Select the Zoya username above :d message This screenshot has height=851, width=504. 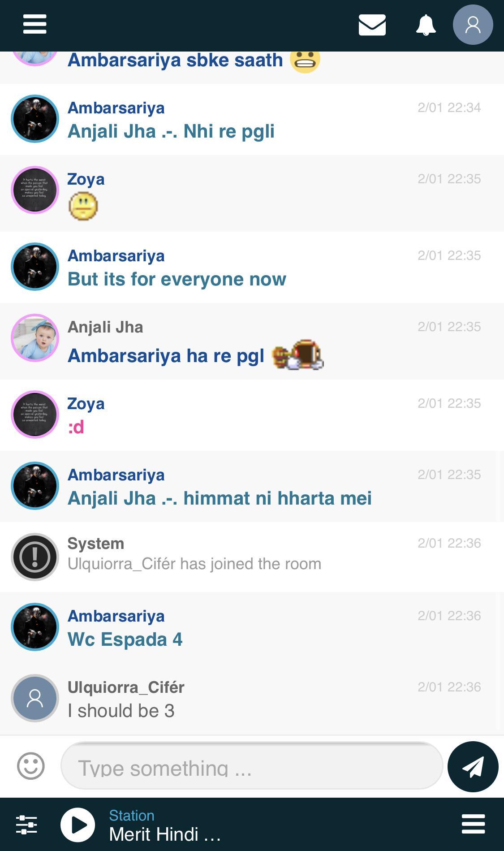click(86, 403)
